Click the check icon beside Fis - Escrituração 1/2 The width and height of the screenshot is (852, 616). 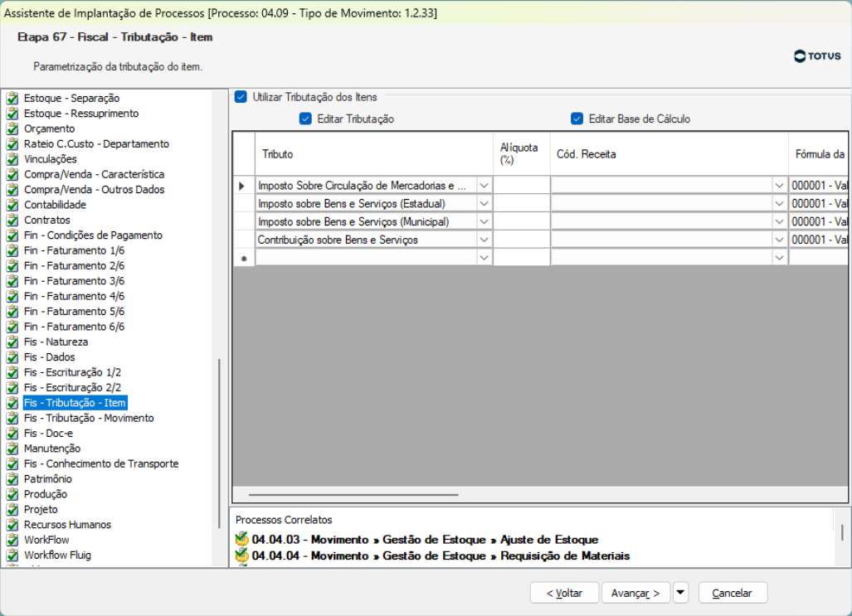[12, 372]
